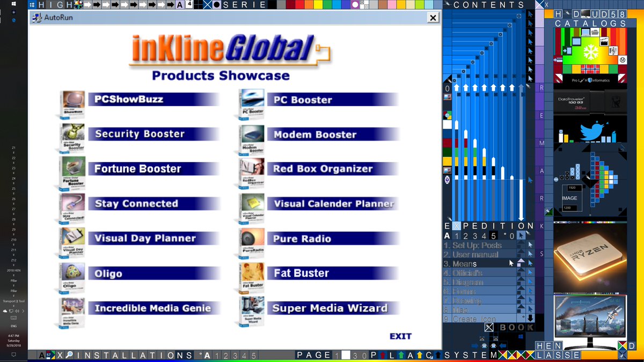
Task: Launch the Modem Booster banner link
Action: (333, 134)
